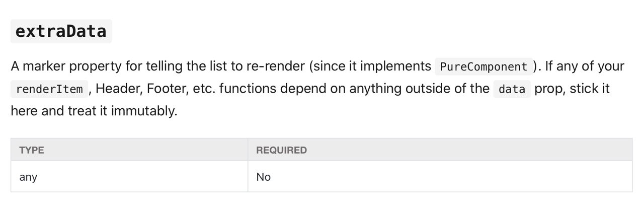Image resolution: width=644 pixels, height=210 pixels.
Task: Select the "any" type table cell
Action: coord(28,177)
